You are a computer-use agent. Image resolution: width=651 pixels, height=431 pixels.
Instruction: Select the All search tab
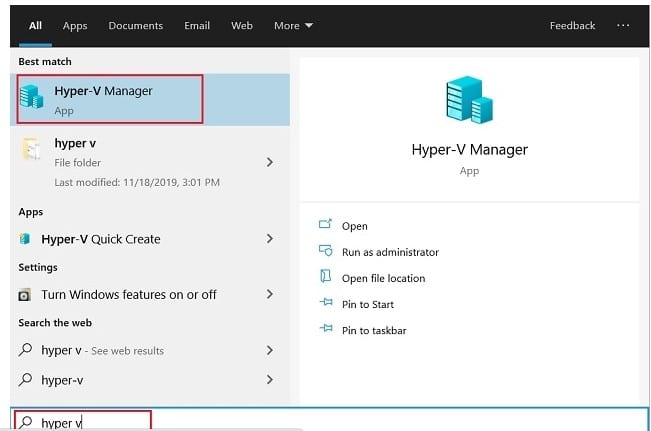click(x=35, y=26)
